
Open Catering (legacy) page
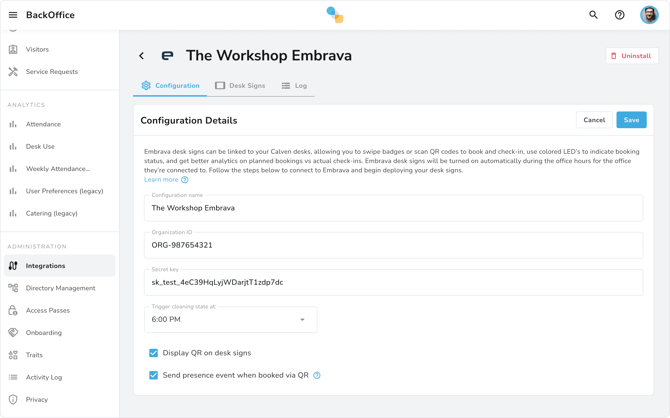click(59, 213)
